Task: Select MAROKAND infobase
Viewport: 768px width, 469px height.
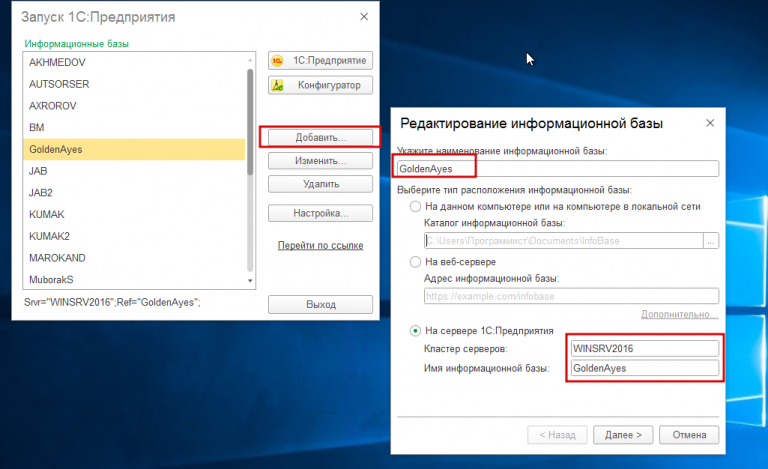Action: [134, 258]
